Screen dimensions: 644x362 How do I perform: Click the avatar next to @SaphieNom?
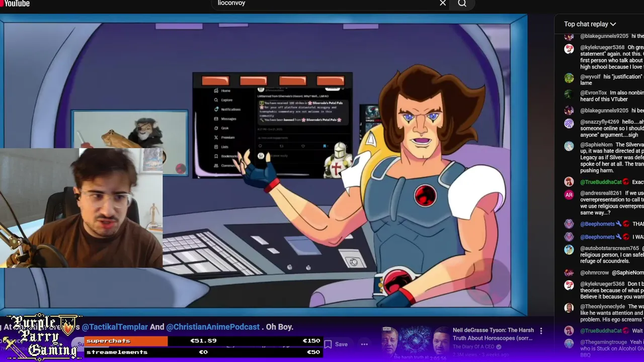point(569,146)
